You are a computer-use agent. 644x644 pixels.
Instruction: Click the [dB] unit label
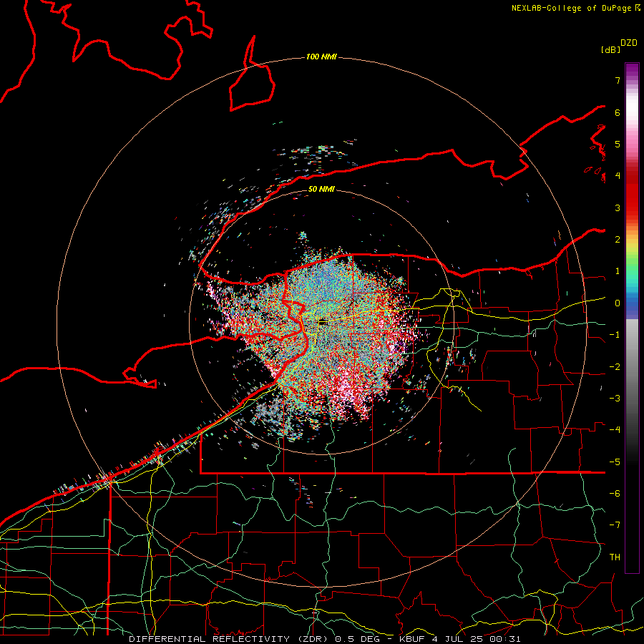pos(611,49)
